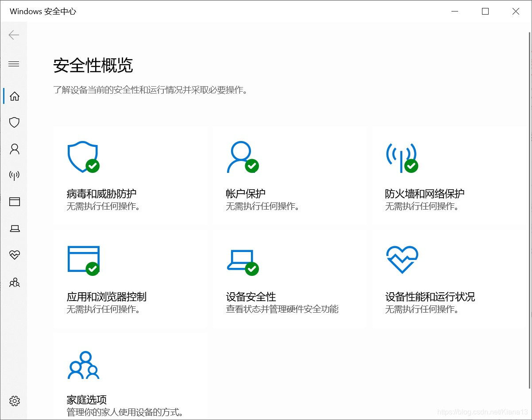Click the large person icon for 帐户保护
The width and height of the screenshot is (532, 420).
click(242, 157)
